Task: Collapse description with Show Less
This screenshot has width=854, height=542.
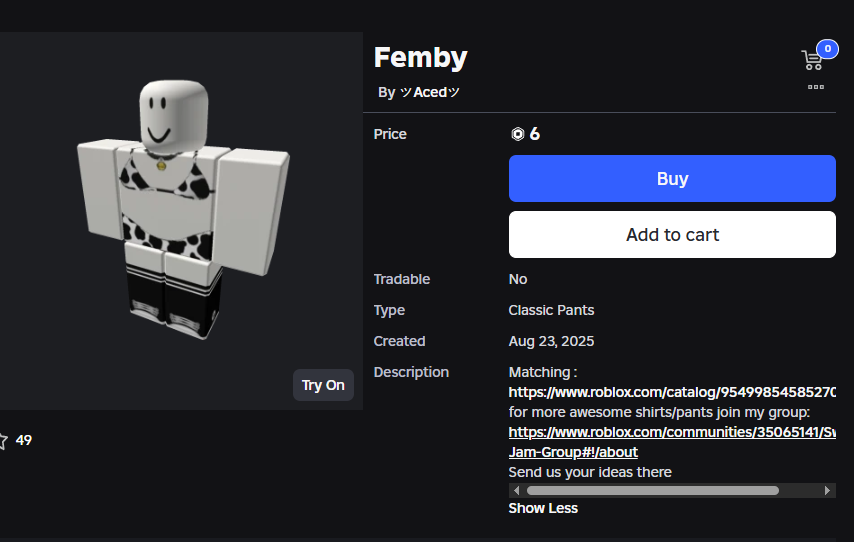Action: (x=543, y=508)
